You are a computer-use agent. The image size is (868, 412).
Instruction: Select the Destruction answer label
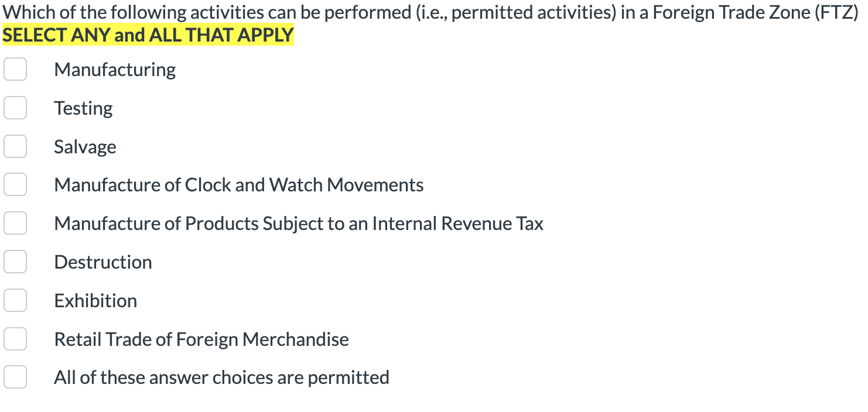(x=103, y=262)
